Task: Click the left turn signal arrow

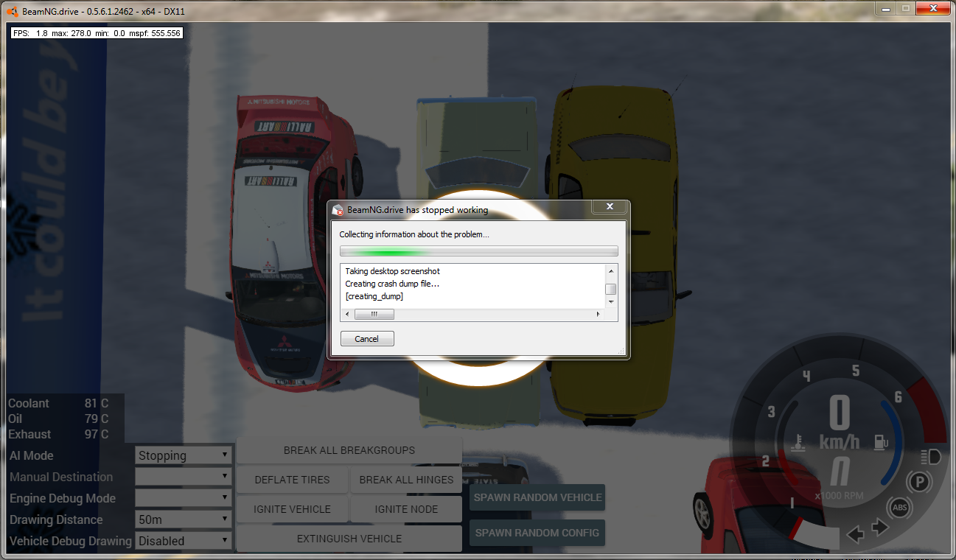Action: (x=856, y=533)
